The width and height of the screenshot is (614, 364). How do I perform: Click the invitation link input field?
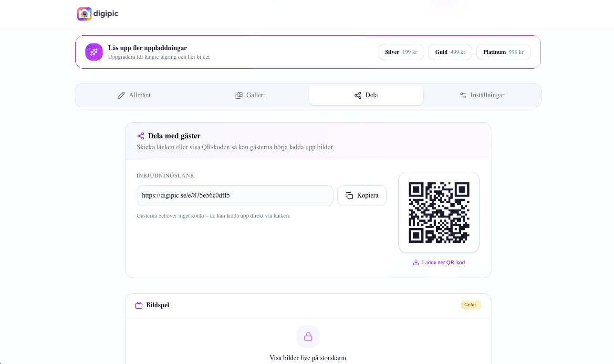tap(235, 195)
